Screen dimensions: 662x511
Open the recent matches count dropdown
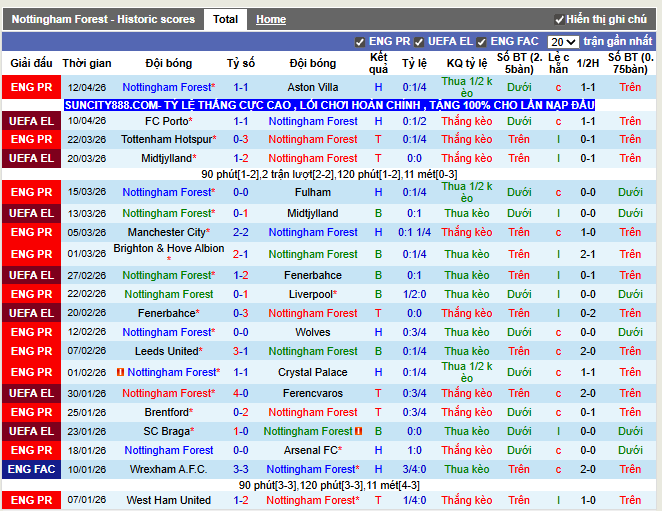563,42
